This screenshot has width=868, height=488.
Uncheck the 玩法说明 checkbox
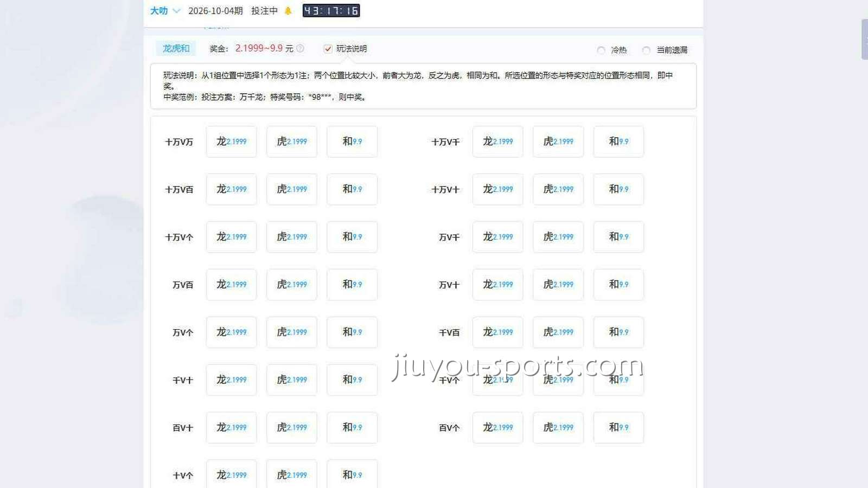328,49
